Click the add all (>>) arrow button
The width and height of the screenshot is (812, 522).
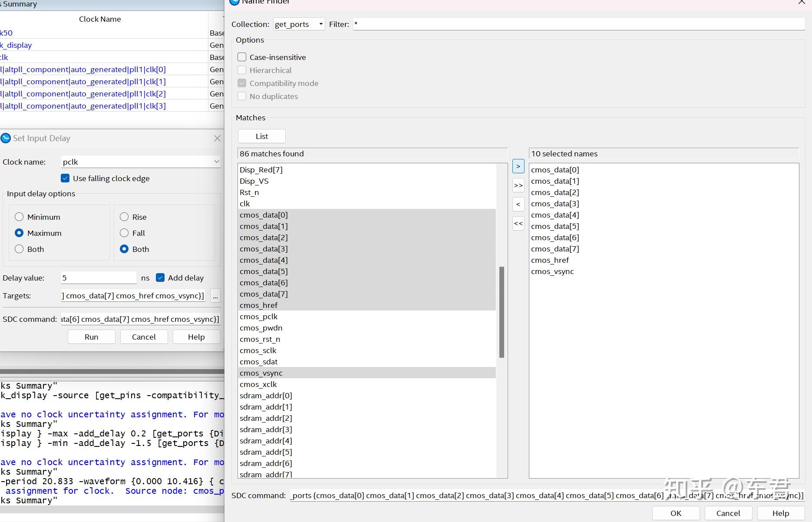518,185
